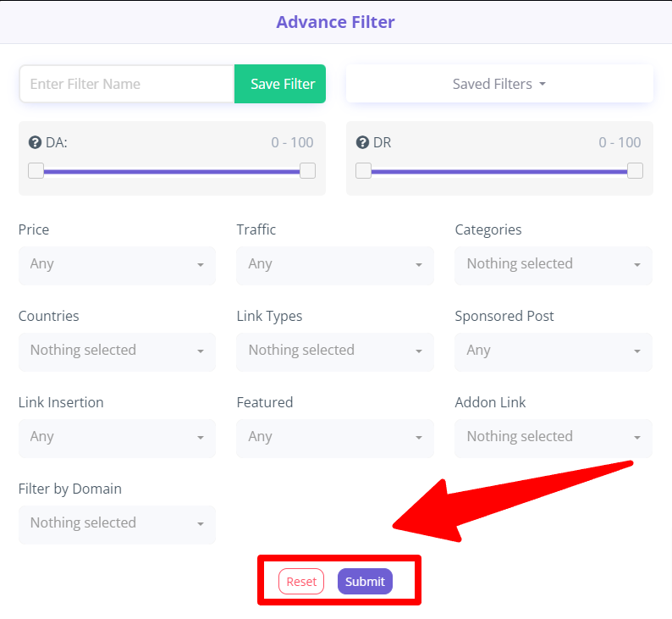This screenshot has height=619, width=672.
Task: Click the Save Filter button
Action: 280,84
